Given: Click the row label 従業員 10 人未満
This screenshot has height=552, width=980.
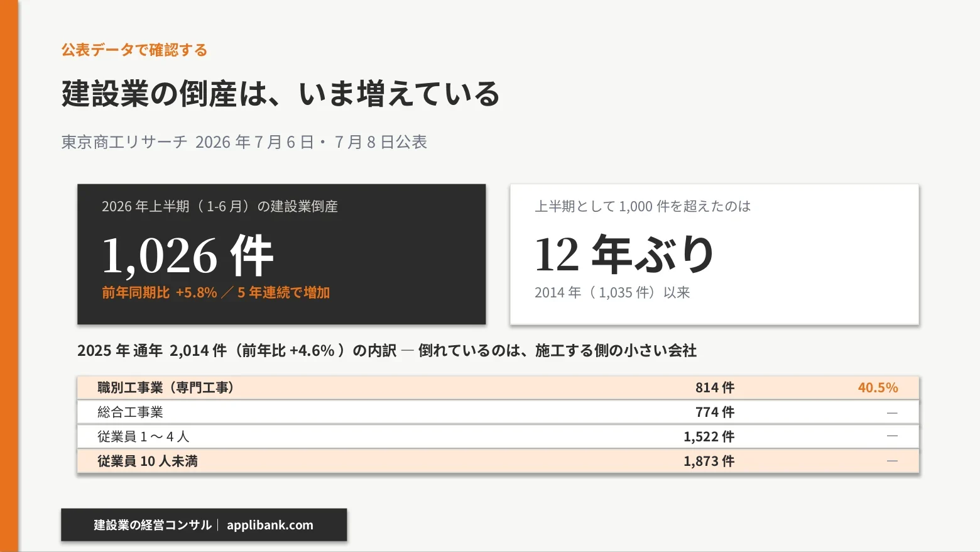Looking at the screenshot, I should click(148, 461).
